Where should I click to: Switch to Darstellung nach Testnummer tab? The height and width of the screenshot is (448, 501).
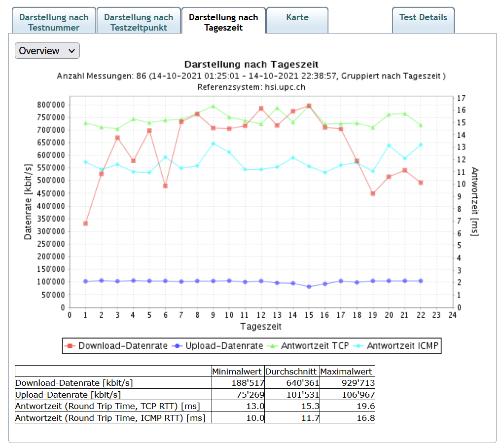[x=54, y=22]
